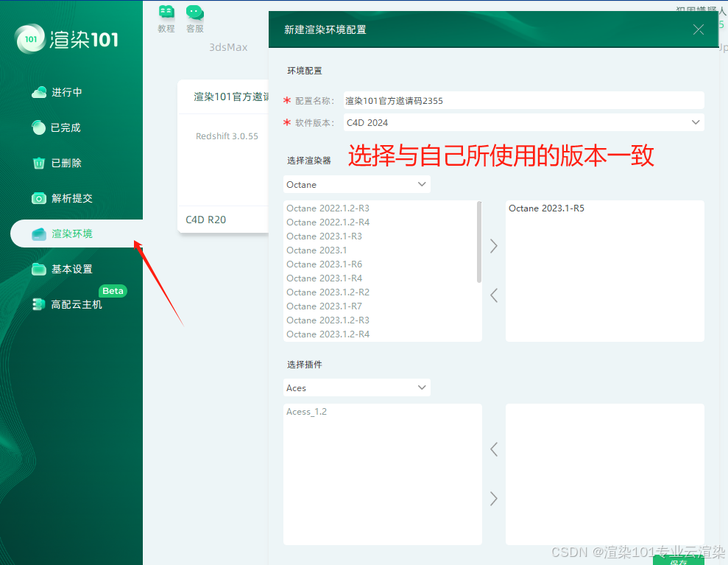Viewport: 728px width, 565px height.
Task: Open the 客服 customer service icon
Action: [195, 19]
